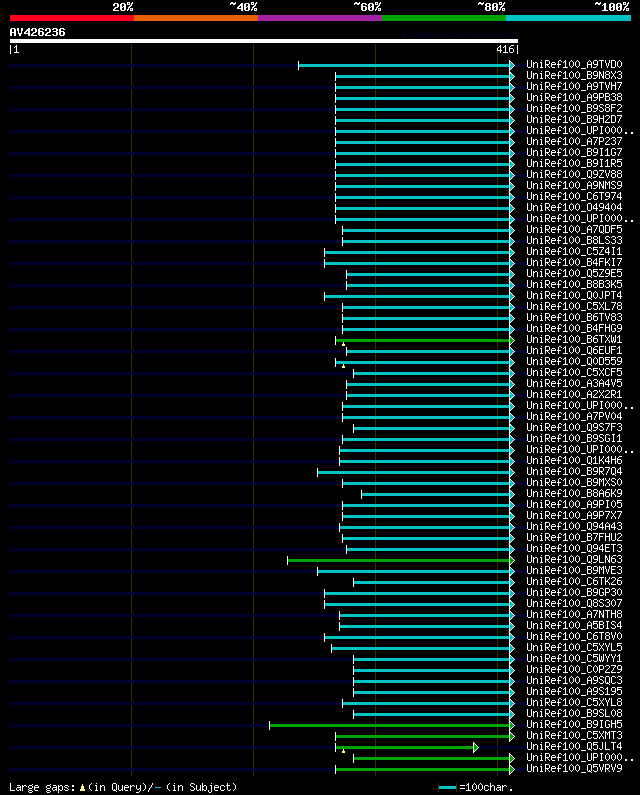Select hit label UniRef100_B6TV83
Viewport: 640px width, 795px height.
click(574, 317)
